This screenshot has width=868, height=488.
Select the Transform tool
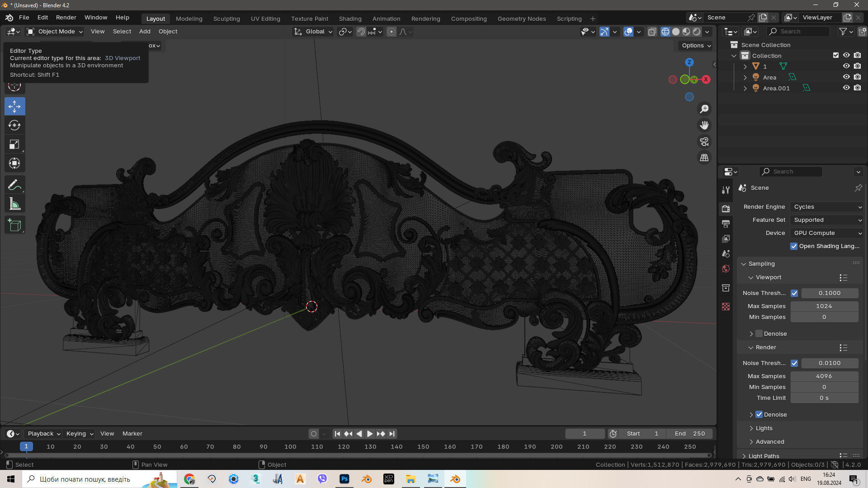pos(14,163)
